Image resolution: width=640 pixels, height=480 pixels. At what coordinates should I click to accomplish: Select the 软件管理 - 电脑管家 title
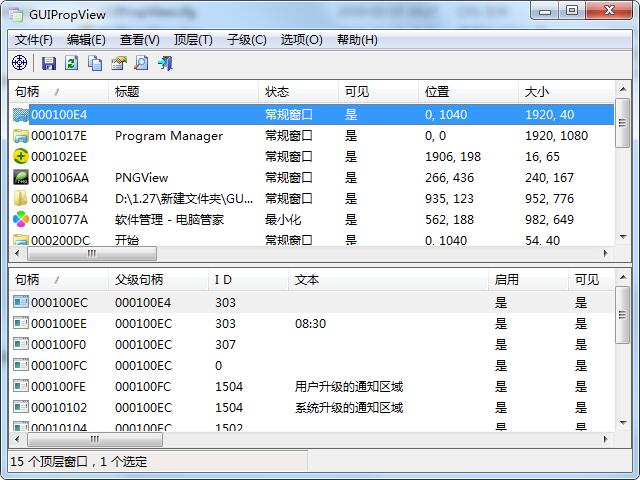[169, 220]
